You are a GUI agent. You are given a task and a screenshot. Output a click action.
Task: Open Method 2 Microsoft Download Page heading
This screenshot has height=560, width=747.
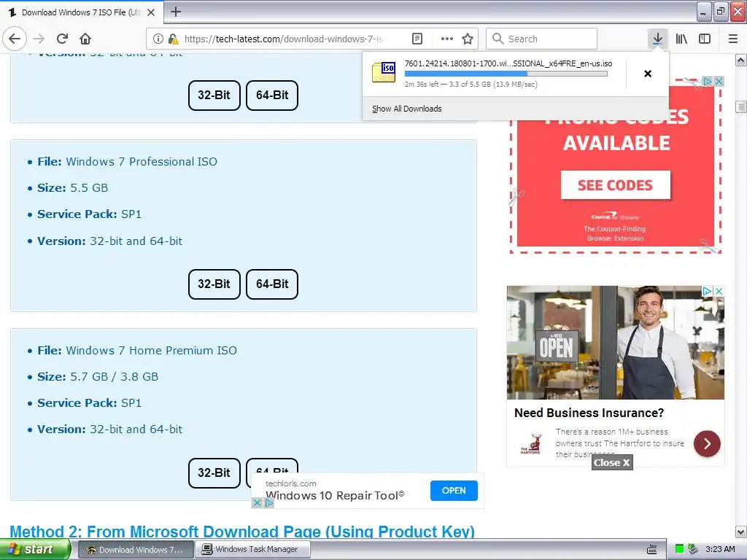[242, 532]
